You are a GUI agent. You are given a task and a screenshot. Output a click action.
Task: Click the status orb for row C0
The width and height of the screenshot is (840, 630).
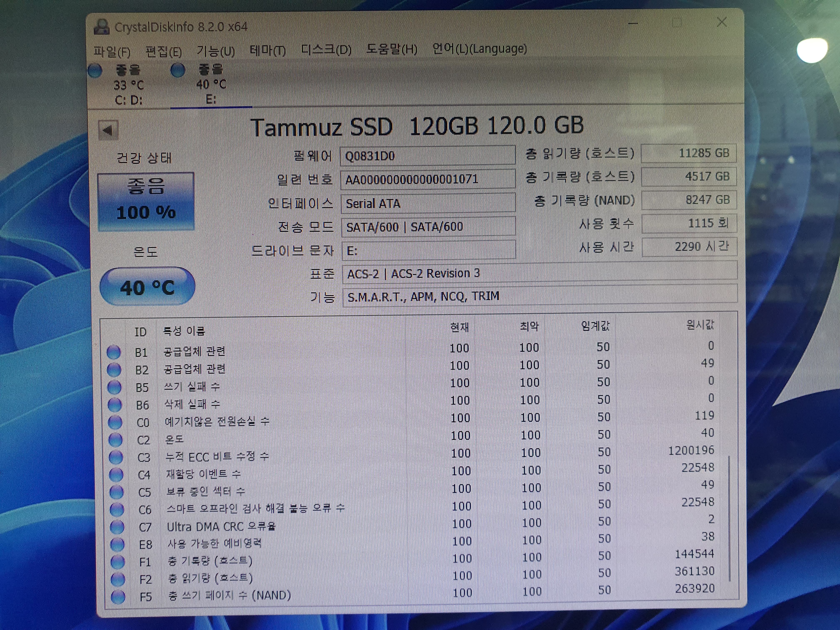coord(115,422)
